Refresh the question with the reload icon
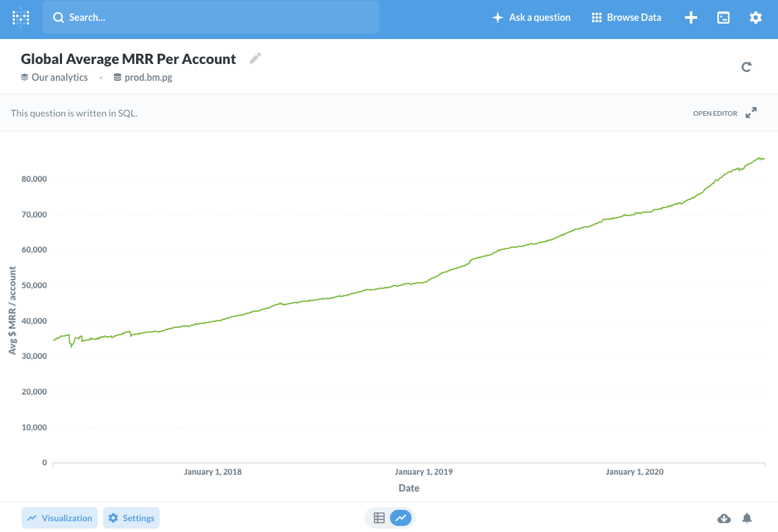 coord(746,67)
